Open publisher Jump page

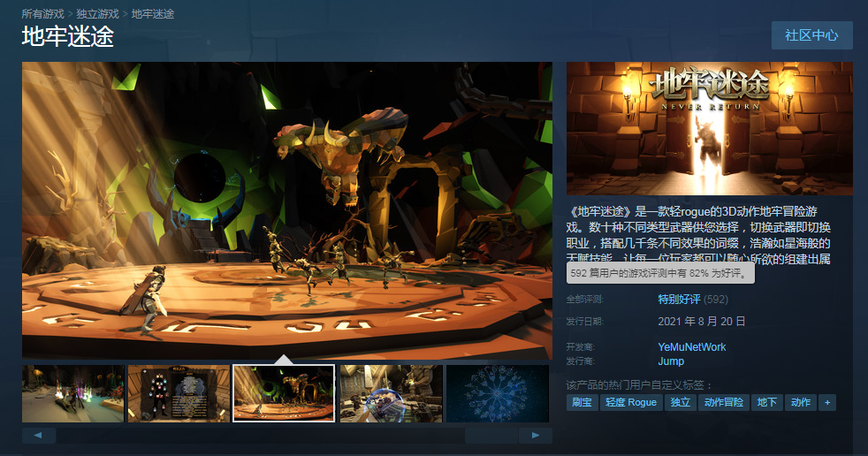pos(671,361)
